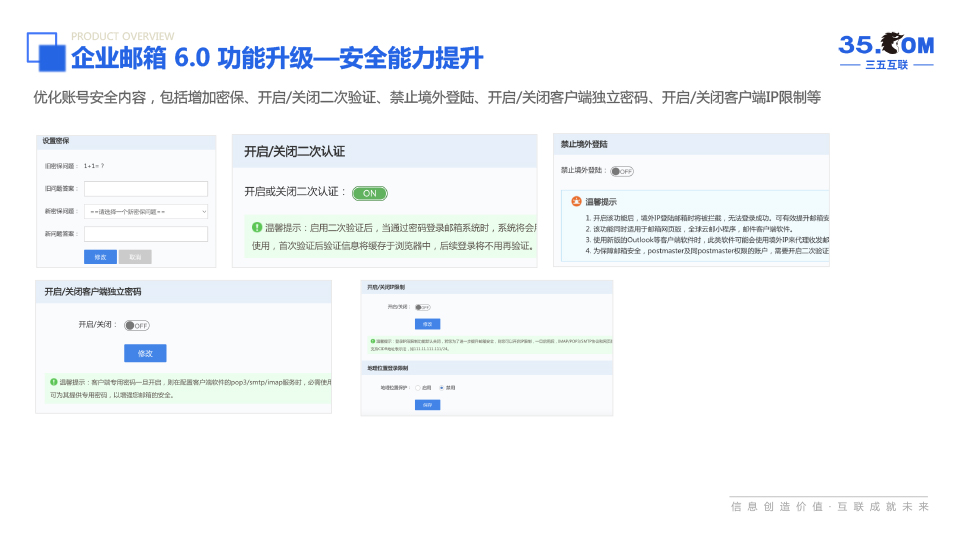Toggle the 客户端独立密码 开启/关闭 switch
Image resolution: width=960 pixels, height=540 pixels.
[x=136, y=325]
